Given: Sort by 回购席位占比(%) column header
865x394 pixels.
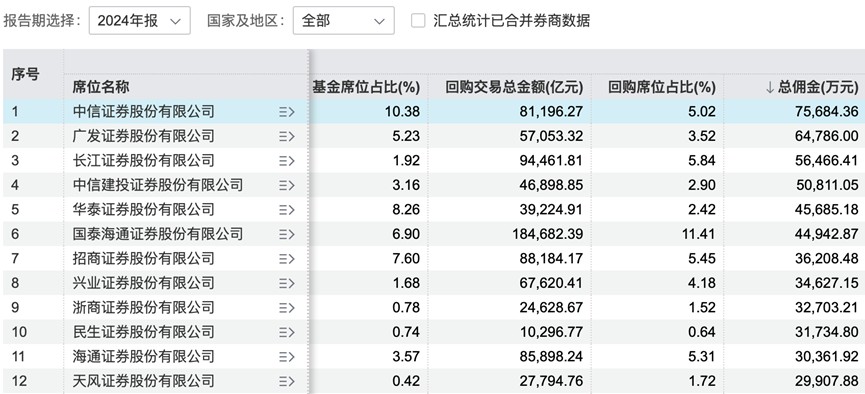Looking at the screenshot, I should [662, 87].
